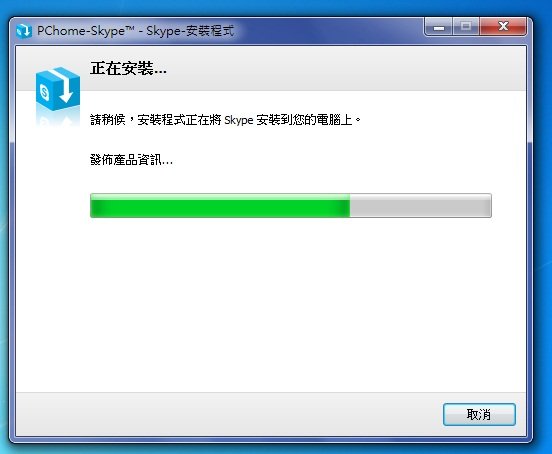Click the gray footer bar beside 取消
The image size is (552, 454).
[229, 414]
